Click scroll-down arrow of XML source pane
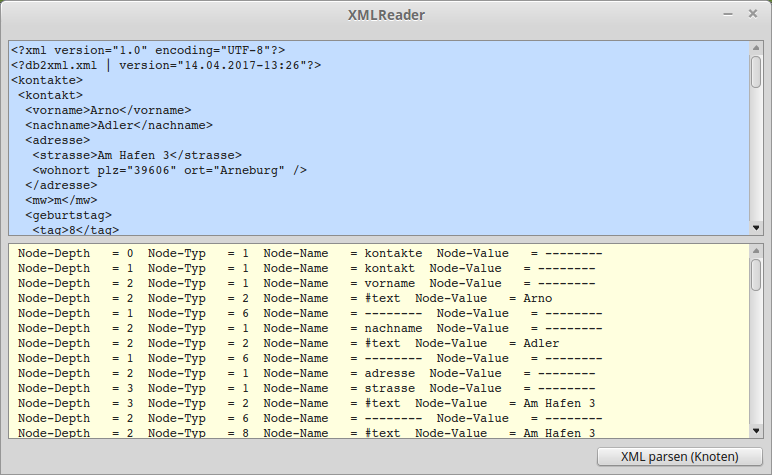This screenshot has height=475, width=772. coord(756,228)
